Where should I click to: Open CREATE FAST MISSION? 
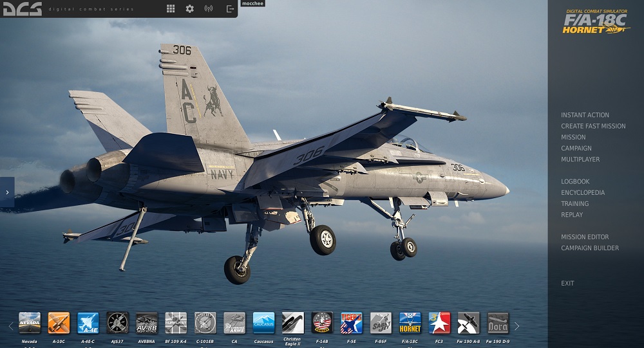click(593, 126)
